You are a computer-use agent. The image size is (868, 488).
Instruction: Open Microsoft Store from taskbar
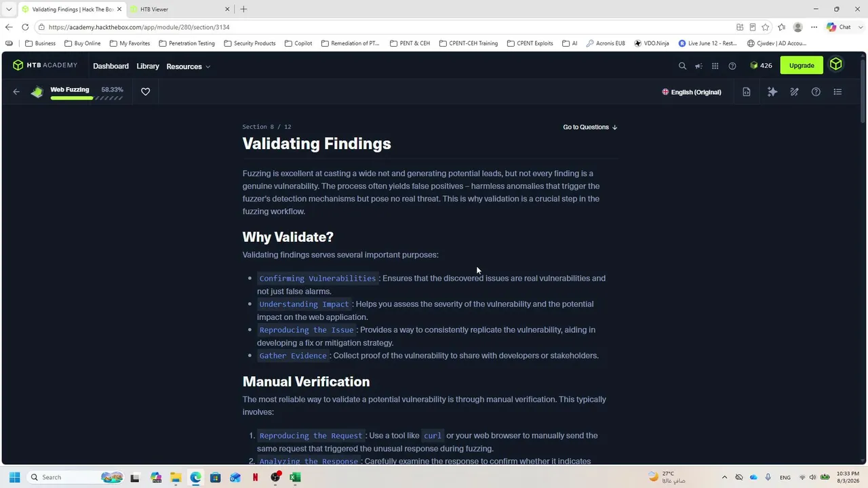click(x=215, y=477)
